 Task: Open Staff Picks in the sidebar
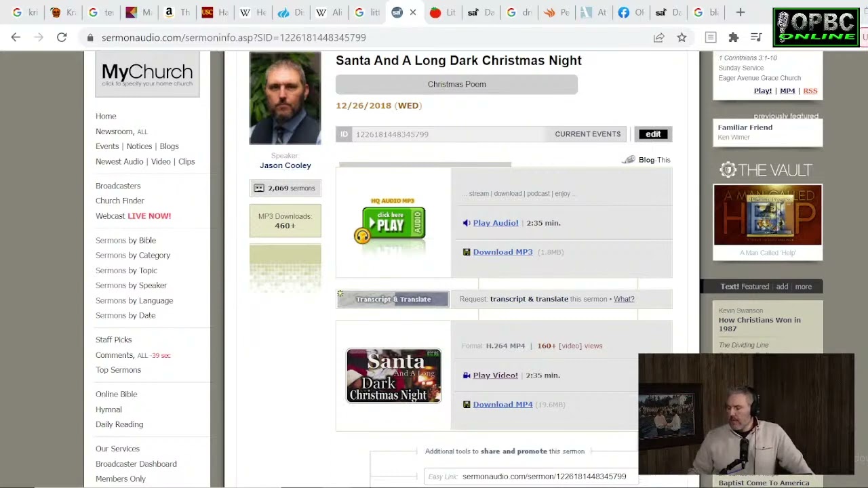113,340
